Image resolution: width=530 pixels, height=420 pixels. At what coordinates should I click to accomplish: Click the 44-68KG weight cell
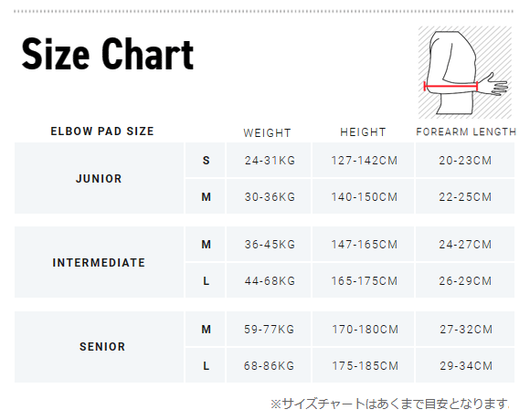coord(269,280)
